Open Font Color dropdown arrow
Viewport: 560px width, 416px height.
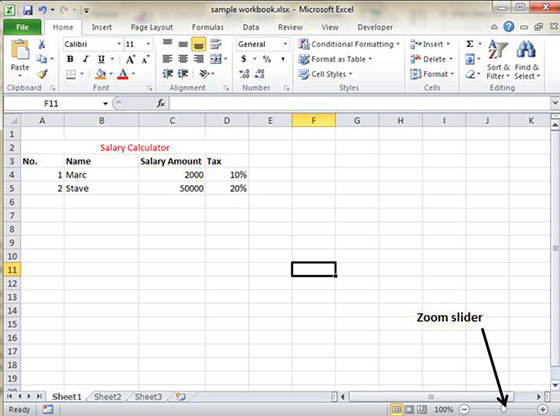pyautogui.click(x=133, y=74)
